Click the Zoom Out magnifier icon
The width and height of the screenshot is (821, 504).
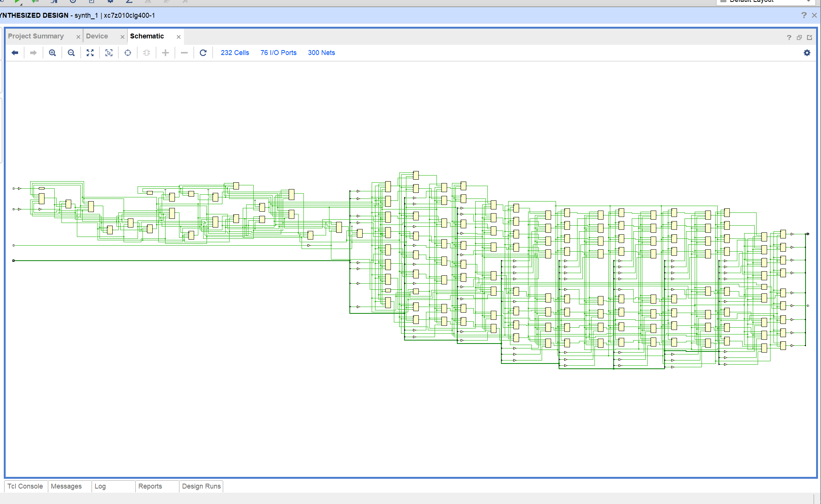pos(71,53)
